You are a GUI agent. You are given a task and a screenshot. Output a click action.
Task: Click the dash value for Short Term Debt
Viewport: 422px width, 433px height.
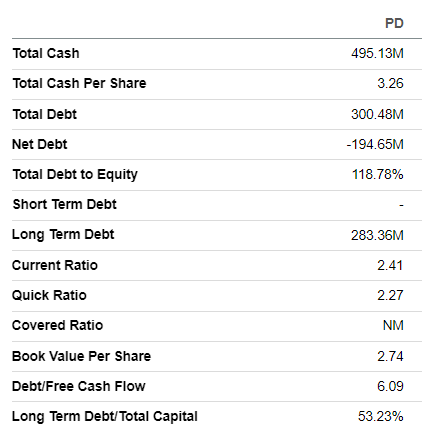401,205
